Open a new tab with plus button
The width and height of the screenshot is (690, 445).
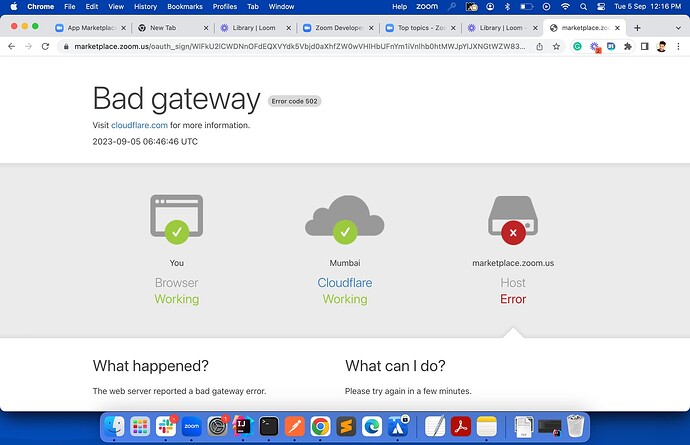pyautogui.click(x=637, y=28)
